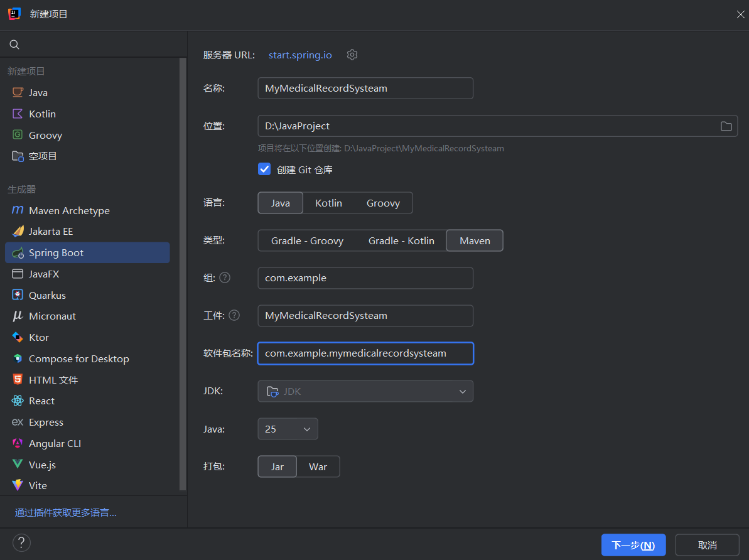Click the help icon beside 工件 label
The width and height of the screenshot is (749, 560).
click(234, 315)
